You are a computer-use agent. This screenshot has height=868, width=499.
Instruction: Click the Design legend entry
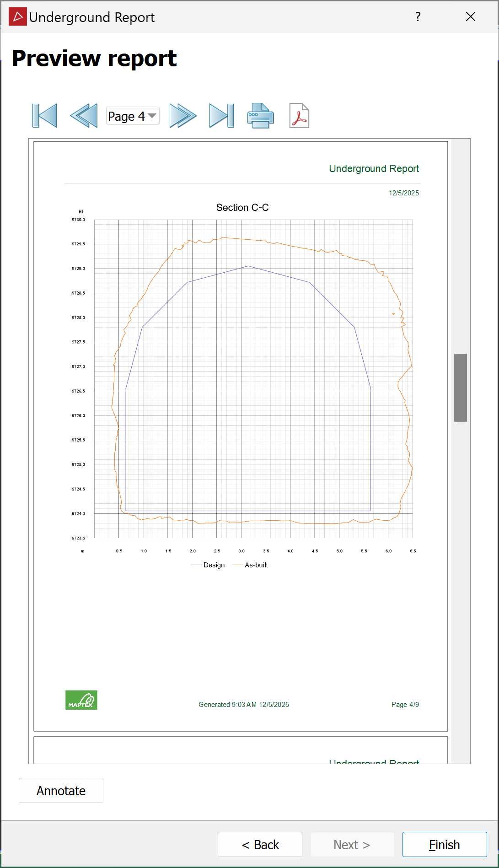coord(208,565)
